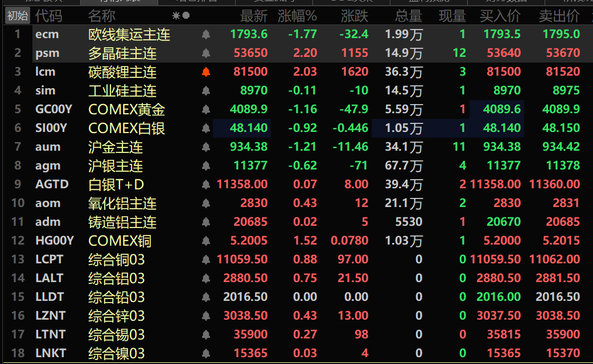
Task: Click bell icon in COMEX铜 row
Action: click(x=206, y=241)
